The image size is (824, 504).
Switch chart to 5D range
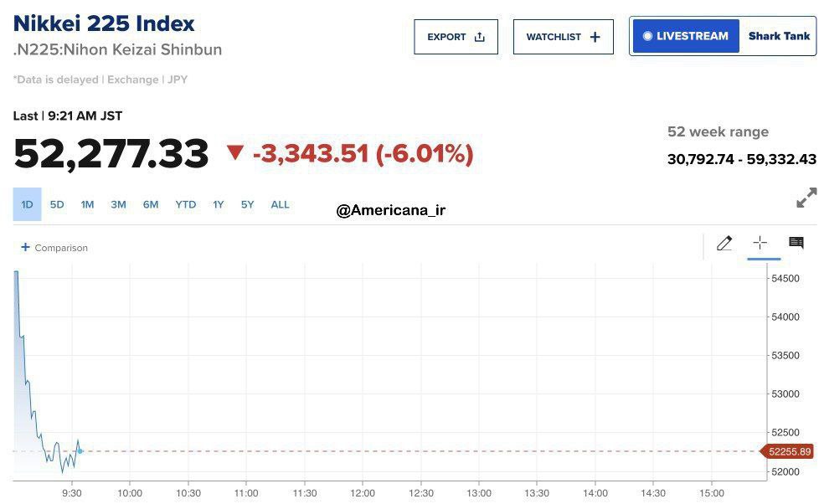[57, 204]
